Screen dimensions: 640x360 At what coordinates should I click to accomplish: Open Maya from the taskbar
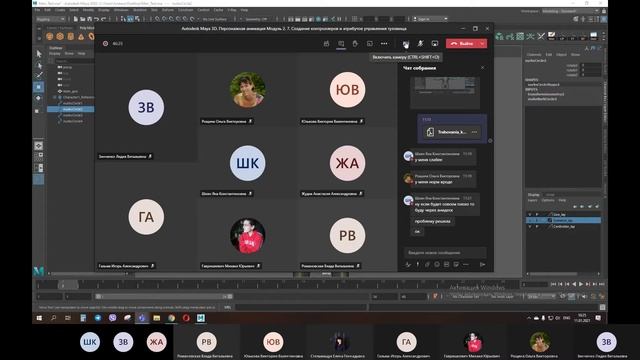[200, 318]
